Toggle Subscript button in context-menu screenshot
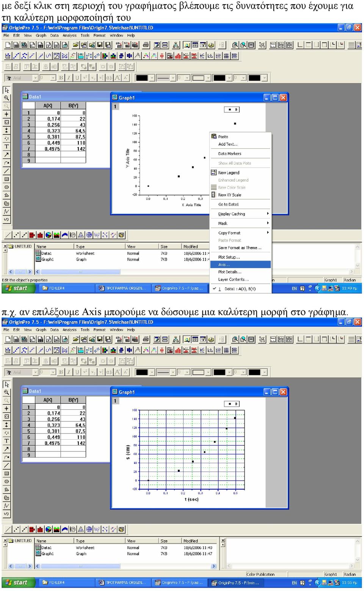The width and height of the screenshot is (364, 591). point(93,78)
